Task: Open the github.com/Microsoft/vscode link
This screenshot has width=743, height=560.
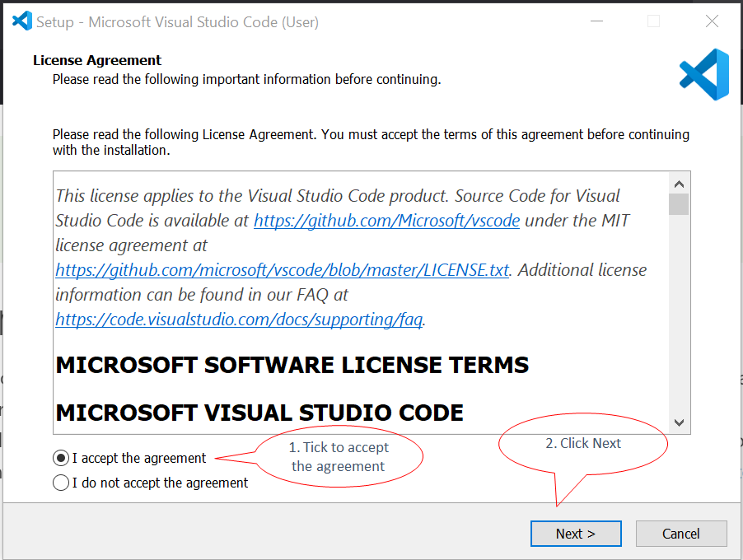Action: 386,221
